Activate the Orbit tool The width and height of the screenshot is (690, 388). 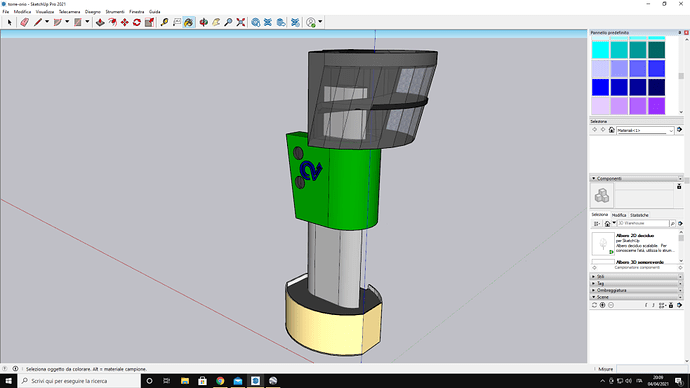203,22
